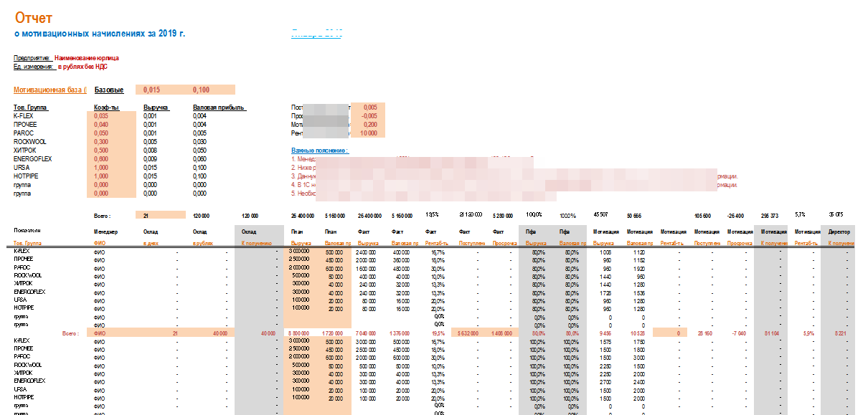Viewport: 868px width, 415px height.
Task: Click the underlined "Базовые" label
Action: point(109,90)
